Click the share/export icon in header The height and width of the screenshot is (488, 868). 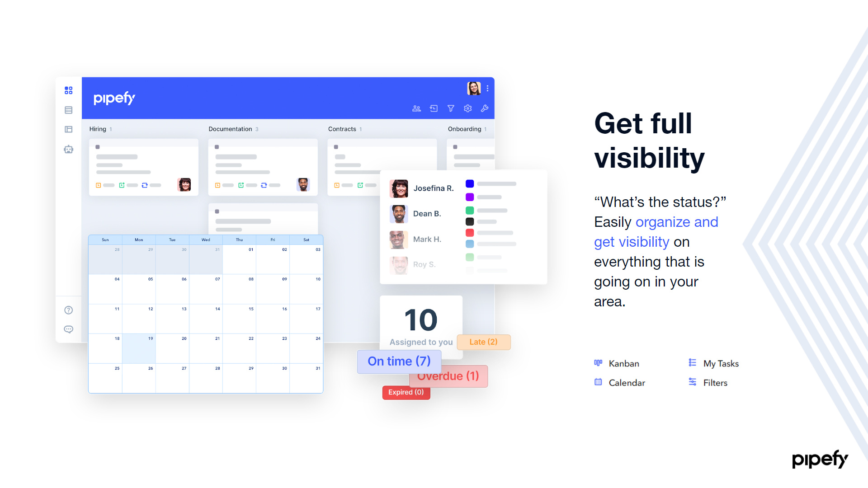(x=434, y=108)
